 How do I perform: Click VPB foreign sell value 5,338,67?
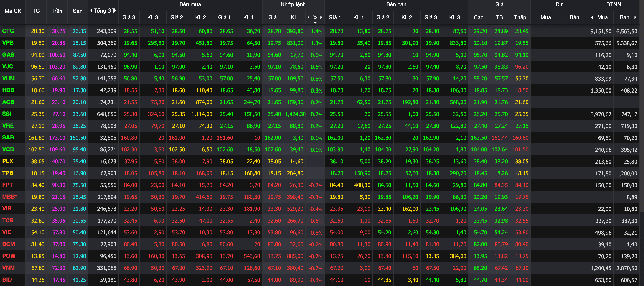(x=627, y=43)
